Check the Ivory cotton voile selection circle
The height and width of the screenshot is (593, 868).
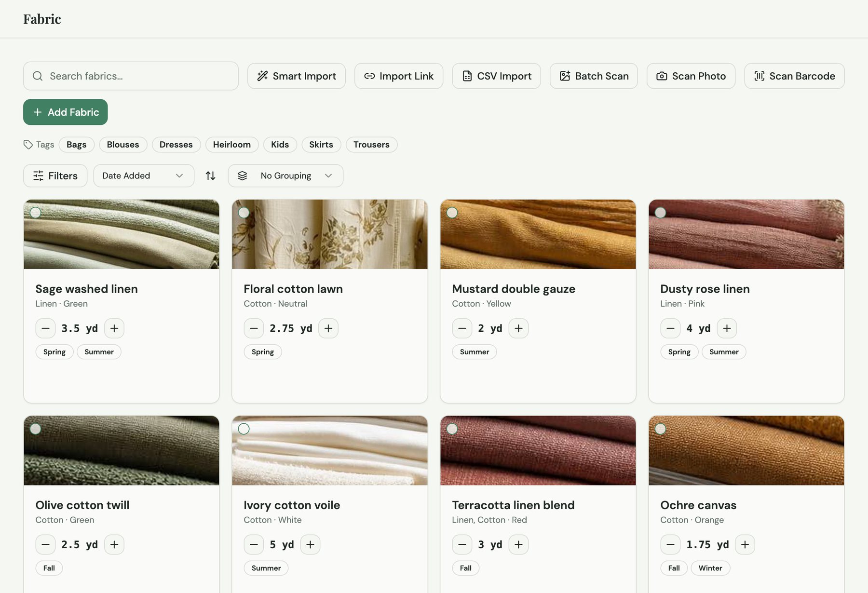pos(244,429)
